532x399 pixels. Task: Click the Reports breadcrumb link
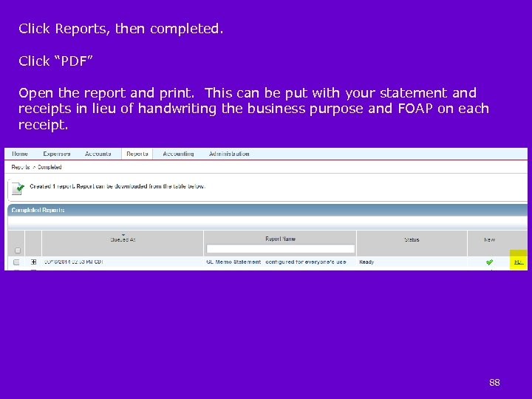click(21, 167)
